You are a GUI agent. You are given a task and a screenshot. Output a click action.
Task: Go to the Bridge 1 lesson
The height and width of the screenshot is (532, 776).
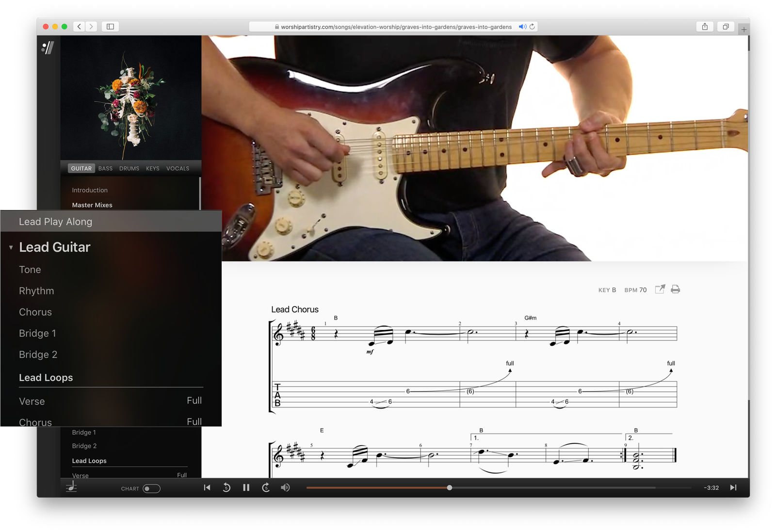click(x=37, y=333)
